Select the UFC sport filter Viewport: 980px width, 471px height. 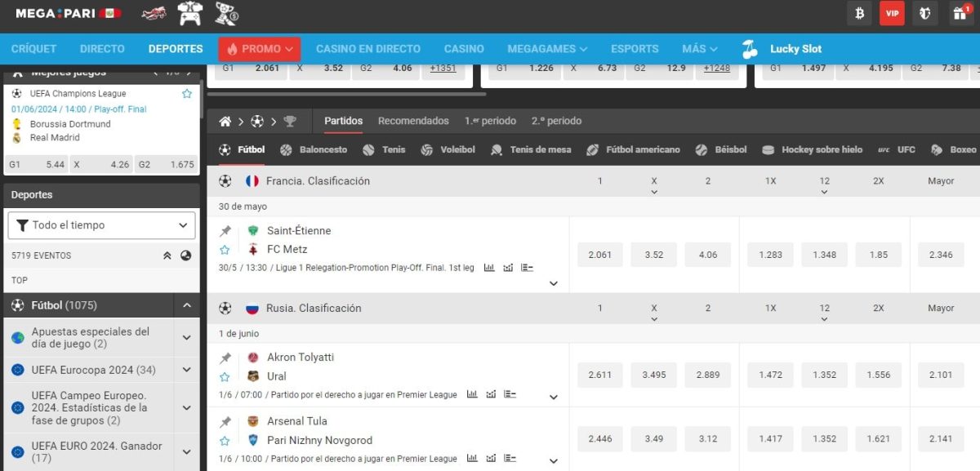point(897,150)
